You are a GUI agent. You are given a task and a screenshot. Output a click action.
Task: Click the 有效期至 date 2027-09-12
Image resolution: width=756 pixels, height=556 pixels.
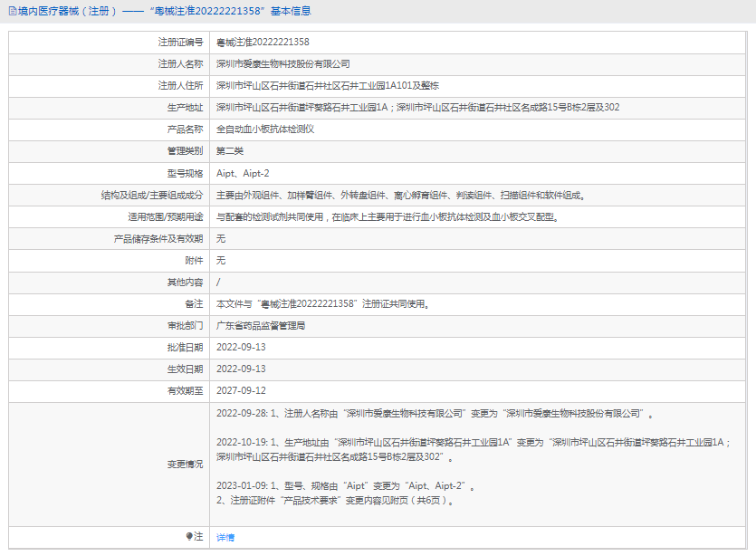[241, 391]
